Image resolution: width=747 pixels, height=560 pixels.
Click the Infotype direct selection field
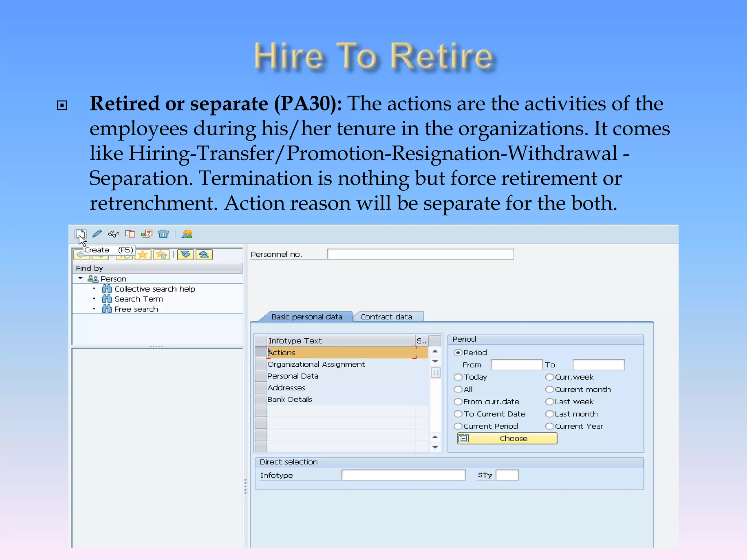(404, 475)
